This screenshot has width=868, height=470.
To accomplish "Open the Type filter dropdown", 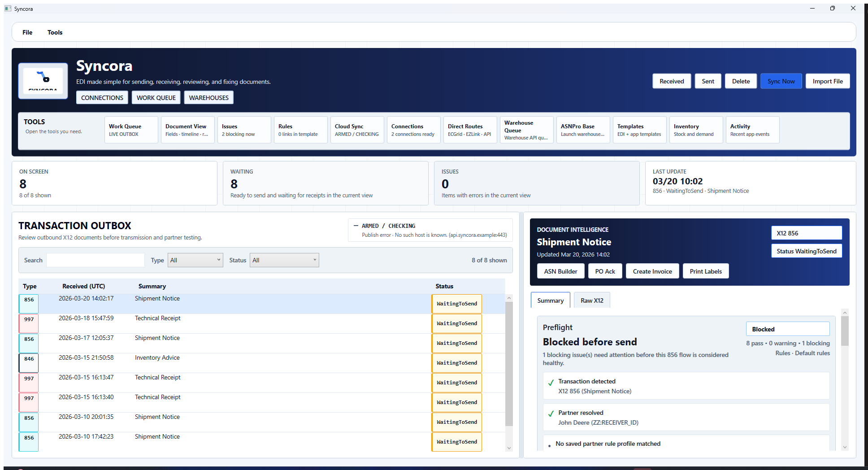I will point(195,260).
